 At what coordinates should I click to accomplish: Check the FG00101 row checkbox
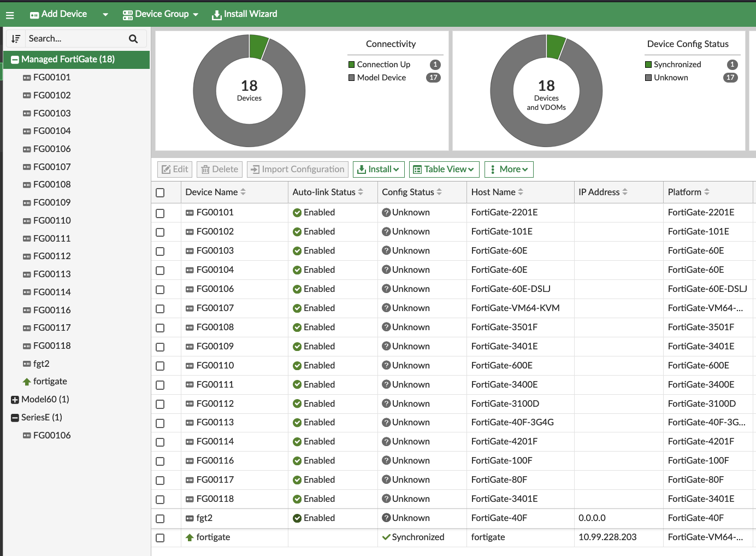pyautogui.click(x=160, y=213)
